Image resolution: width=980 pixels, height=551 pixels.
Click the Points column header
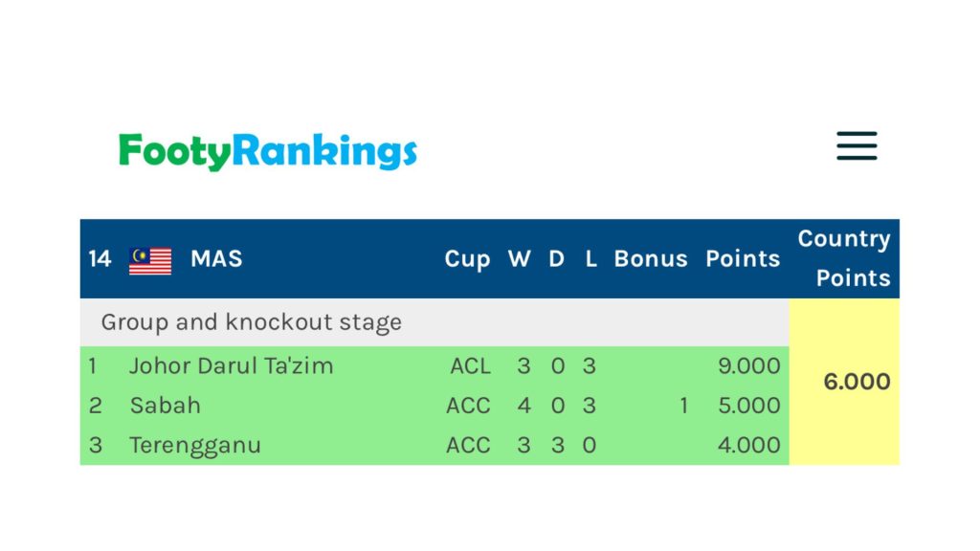[x=743, y=259]
